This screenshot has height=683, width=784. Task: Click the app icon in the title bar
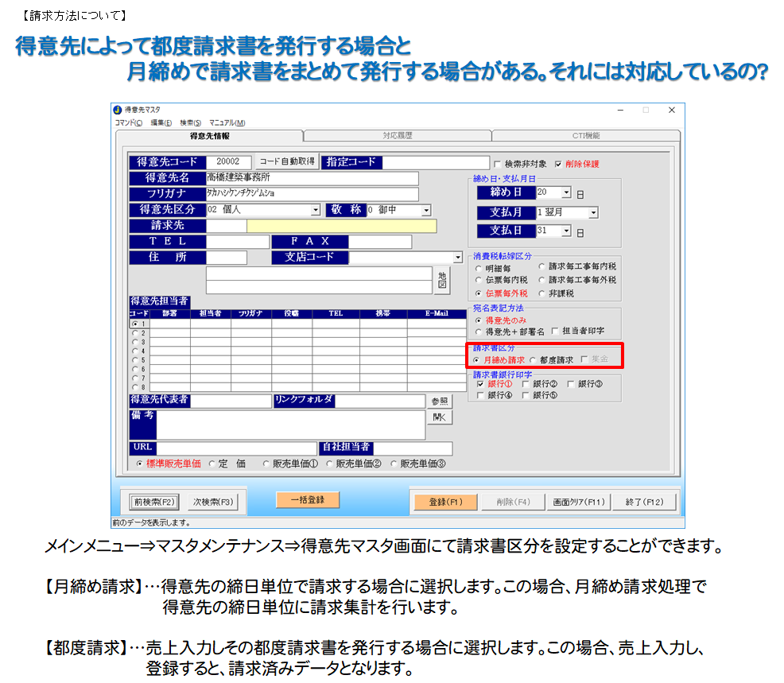tap(118, 111)
